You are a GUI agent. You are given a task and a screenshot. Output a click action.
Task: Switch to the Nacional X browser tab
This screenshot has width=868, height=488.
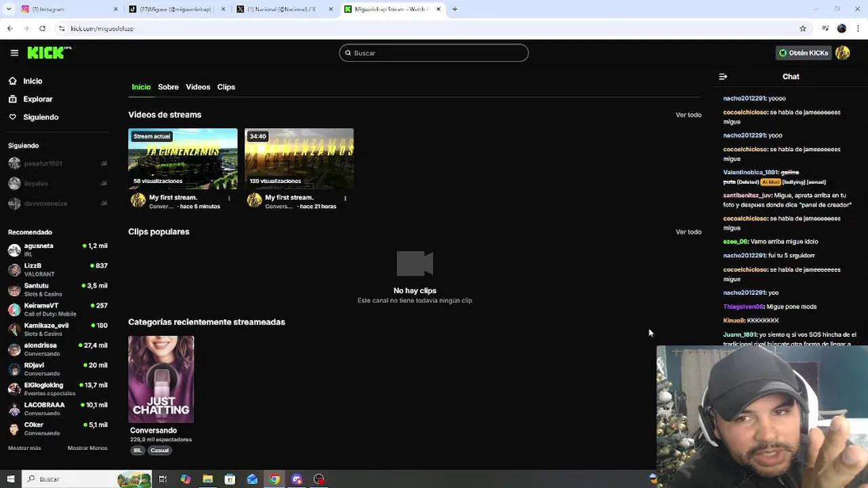[x=285, y=9]
